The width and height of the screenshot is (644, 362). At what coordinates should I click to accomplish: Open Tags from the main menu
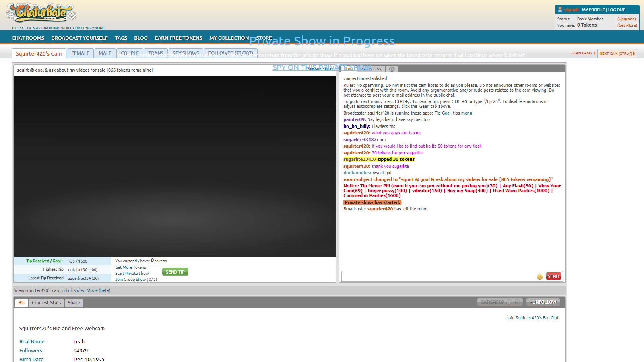(121, 38)
